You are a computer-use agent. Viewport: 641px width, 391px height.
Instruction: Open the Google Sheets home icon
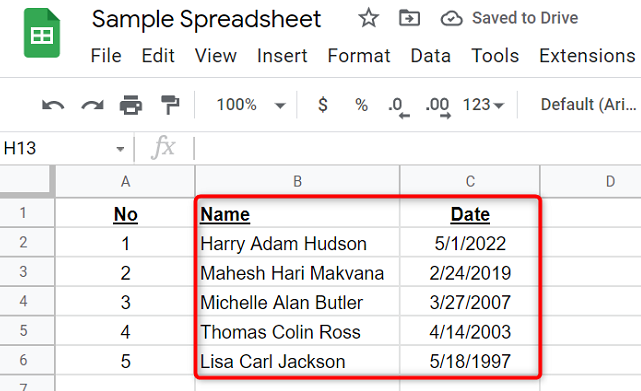pos(42,33)
